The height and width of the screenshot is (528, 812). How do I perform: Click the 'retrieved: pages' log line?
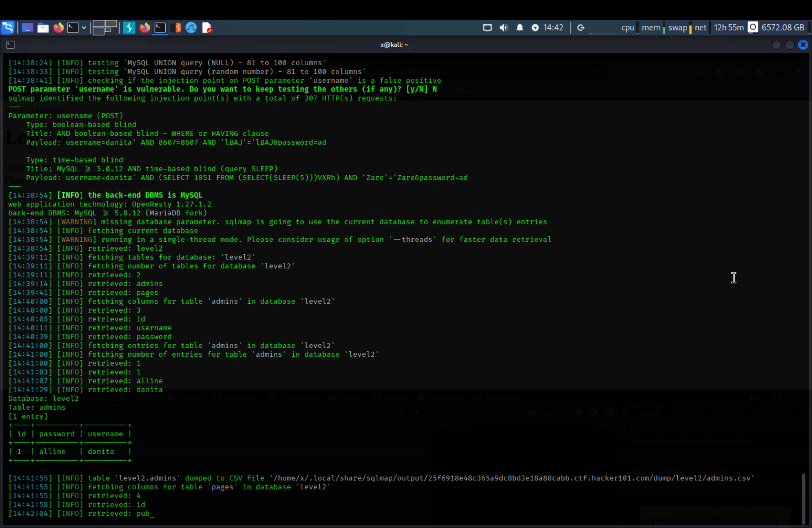click(x=83, y=293)
